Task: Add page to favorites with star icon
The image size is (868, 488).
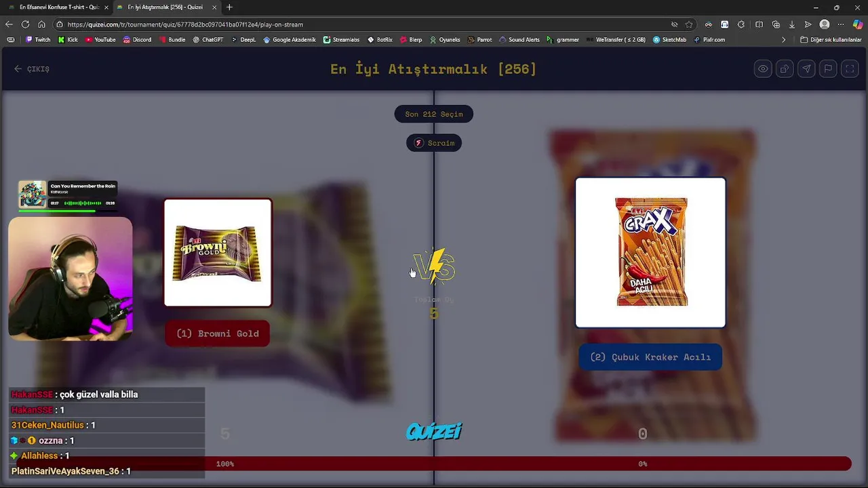Action: tap(689, 24)
